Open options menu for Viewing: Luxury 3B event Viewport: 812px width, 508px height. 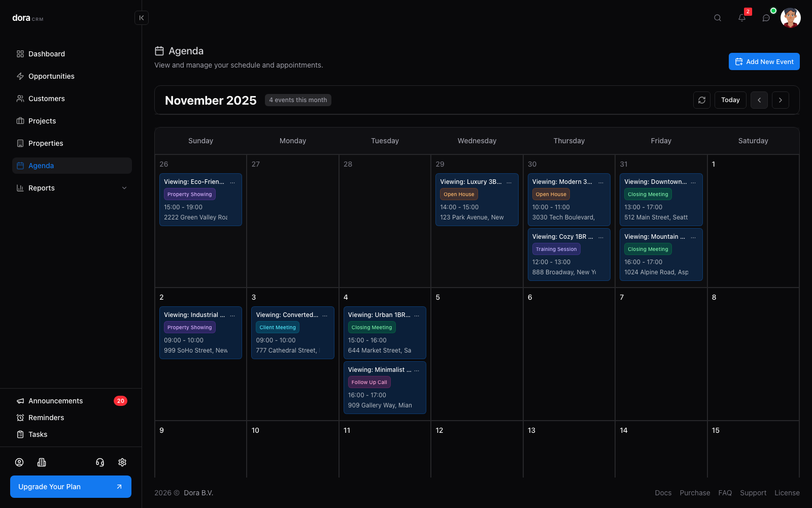pyautogui.click(x=509, y=182)
